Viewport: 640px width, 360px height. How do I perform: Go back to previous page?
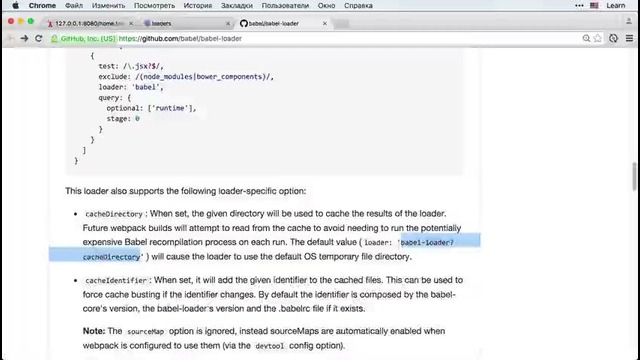10,38
